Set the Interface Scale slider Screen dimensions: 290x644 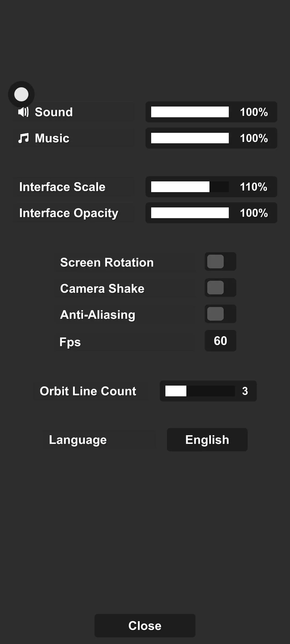(x=190, y=187)
